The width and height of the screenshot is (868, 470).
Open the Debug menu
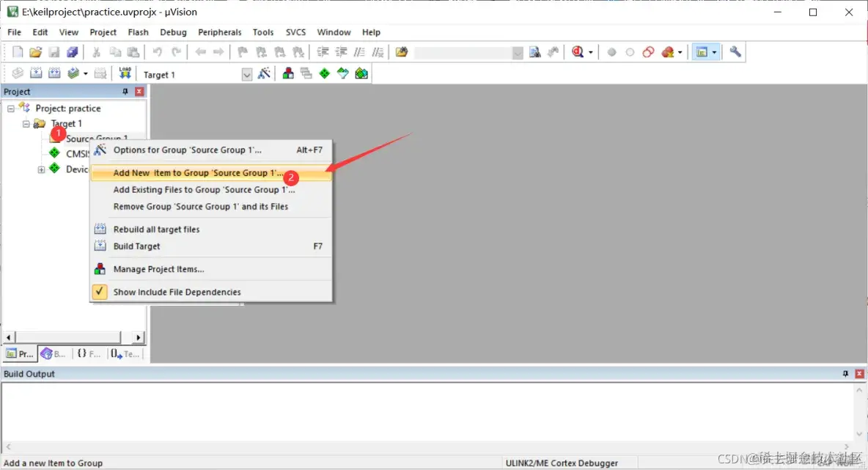point(173,32)
